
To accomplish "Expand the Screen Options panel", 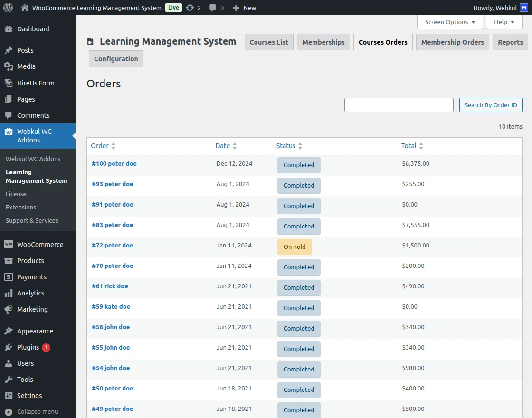I will [449, 22].
